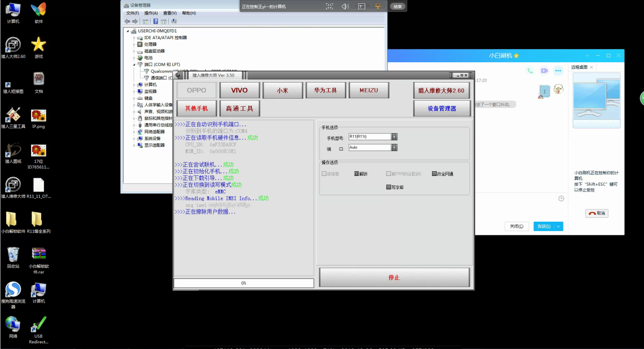Launch 猎人大师2.60 desktop shortcut
Viewport: 644px width, 349px height.
click(x=13, y=48)
